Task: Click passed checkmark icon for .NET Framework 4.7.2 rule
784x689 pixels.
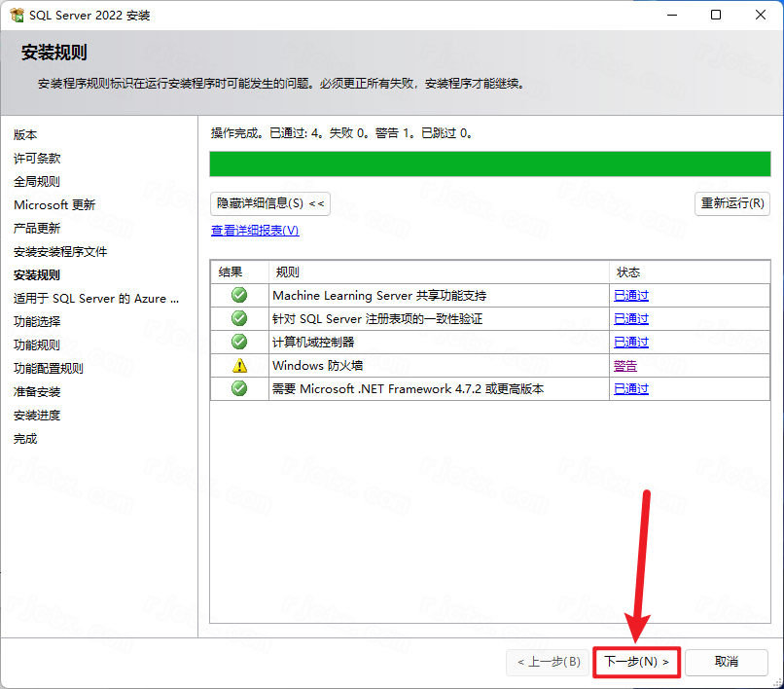Action: pos(239,388)
